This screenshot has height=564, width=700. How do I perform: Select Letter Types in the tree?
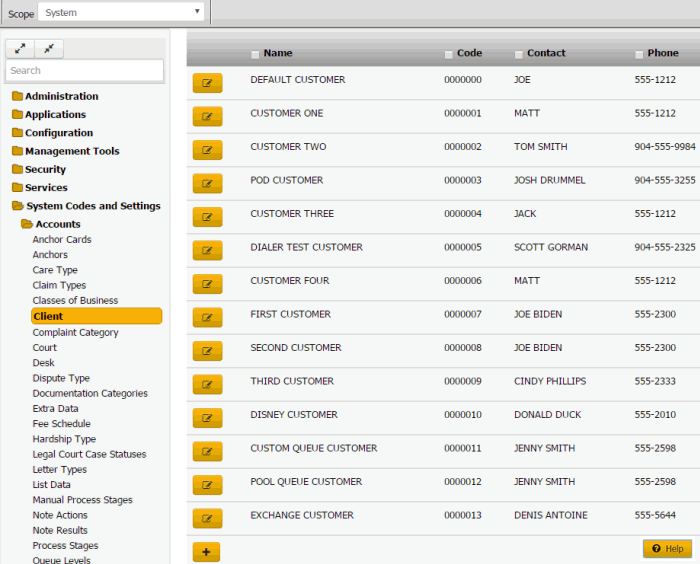[59, 470]
